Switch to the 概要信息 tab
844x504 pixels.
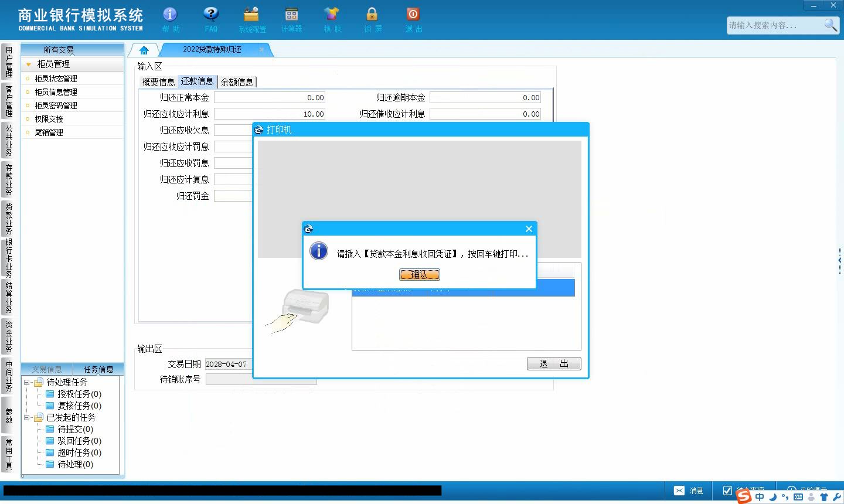[158, 82]
